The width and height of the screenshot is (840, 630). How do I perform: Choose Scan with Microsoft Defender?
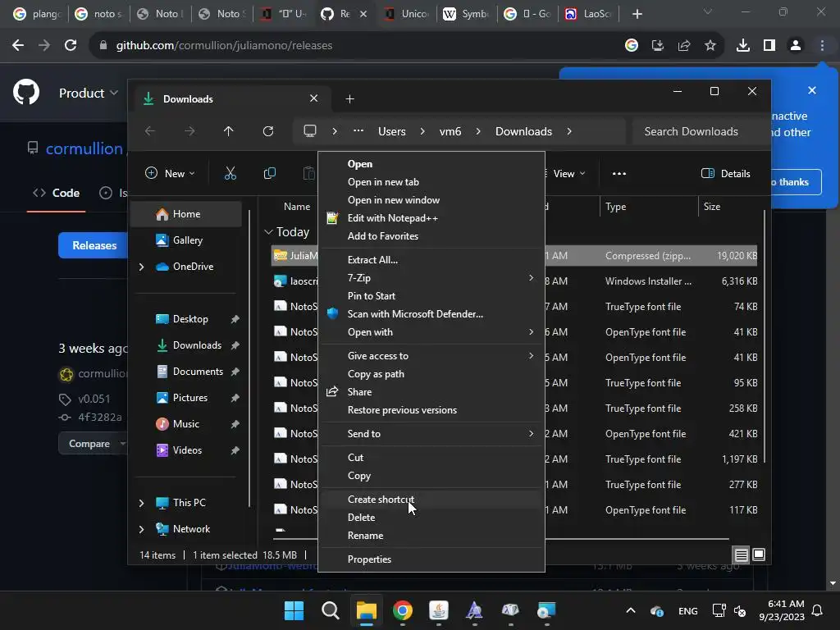(x=431, y=314)
